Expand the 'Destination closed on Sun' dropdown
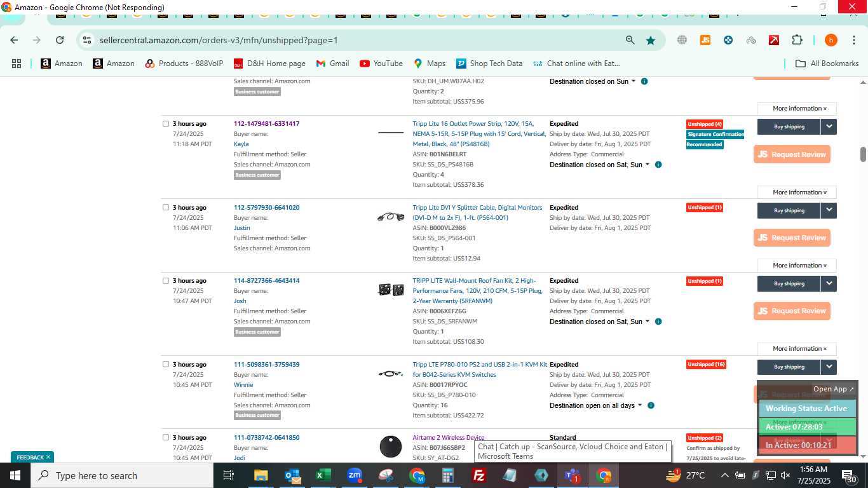Screen dimensions: 868x488 [593, 81]
